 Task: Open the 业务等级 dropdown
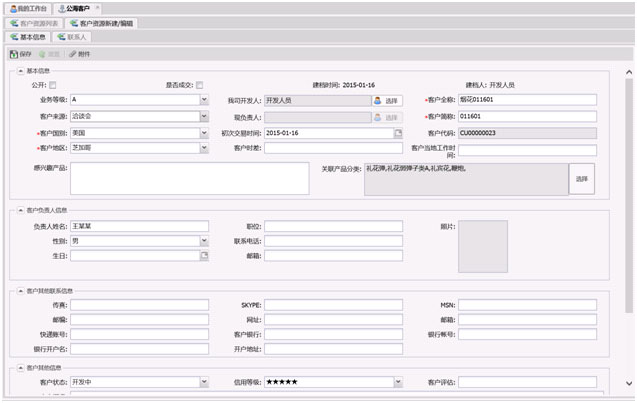tap(204, 100)
